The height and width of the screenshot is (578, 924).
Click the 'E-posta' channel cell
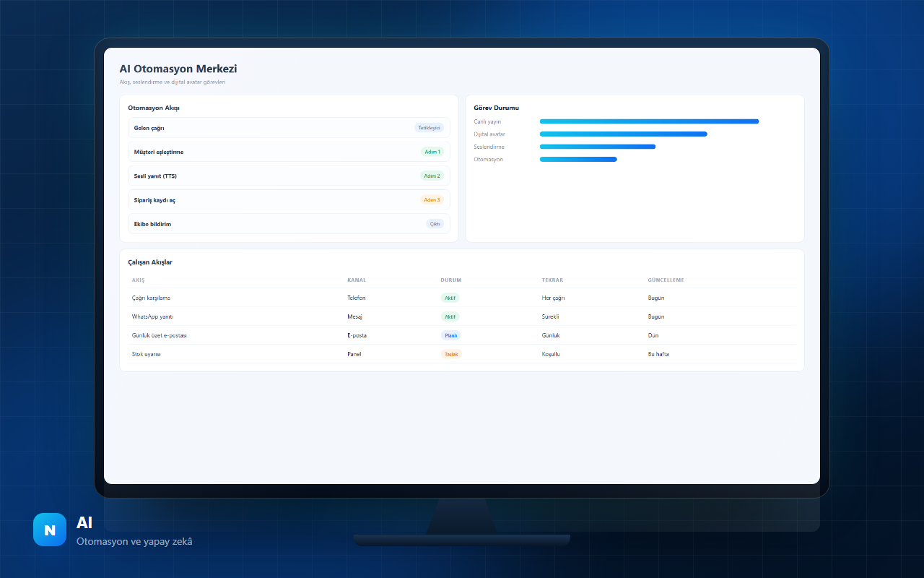click(x=357, y=335)
